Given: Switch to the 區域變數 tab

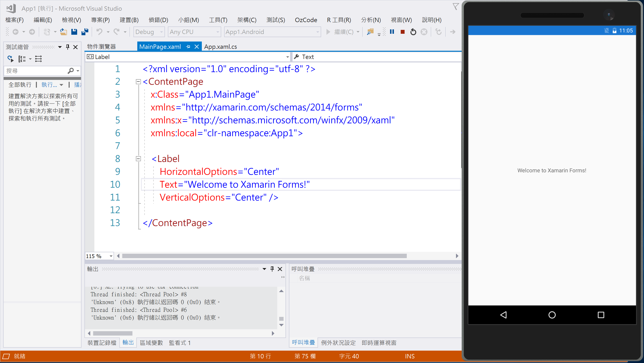Looking at the screenshot, I should click(151, 343).
